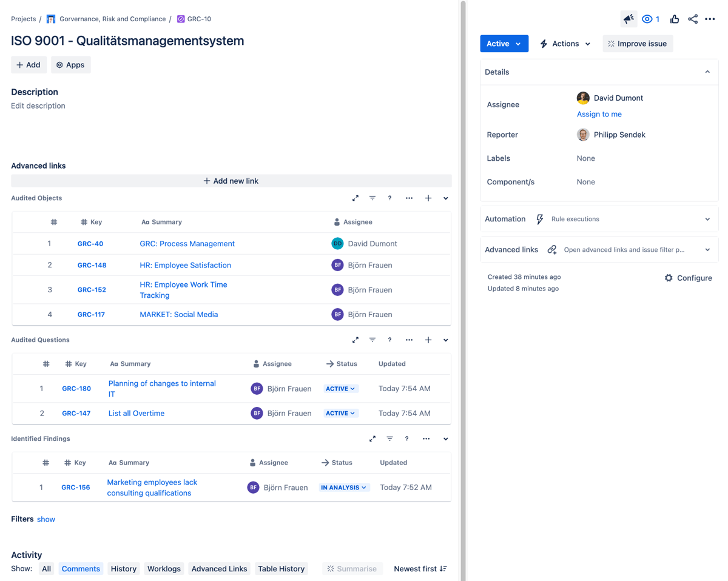Viewport: 728px width, 581px height.
Task: Open filter icon for Audited Objects
Action: tap(372, 198)
